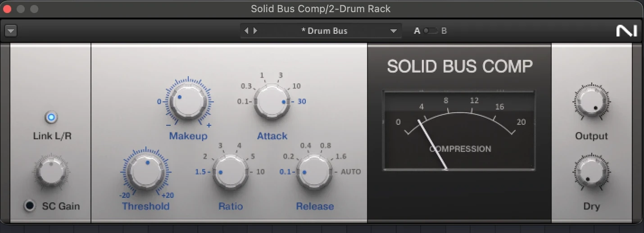Close the Solid Bus Comp window

point(7,9)
